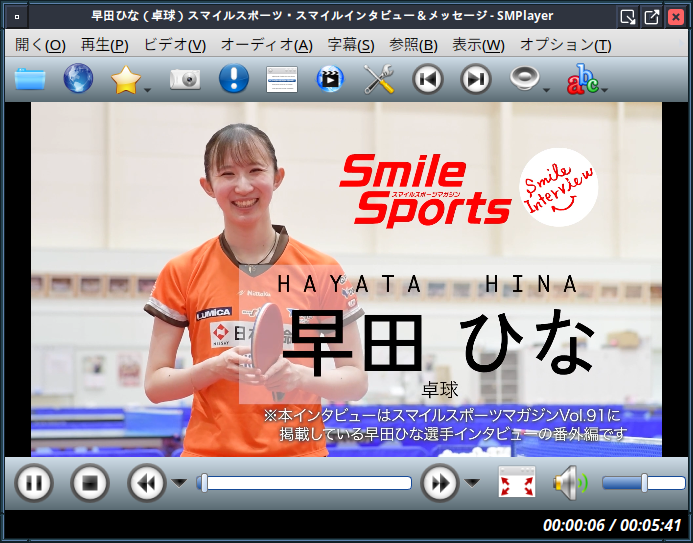Pause the video playback
The image size is (693, 543).
[x=34, y=483]
